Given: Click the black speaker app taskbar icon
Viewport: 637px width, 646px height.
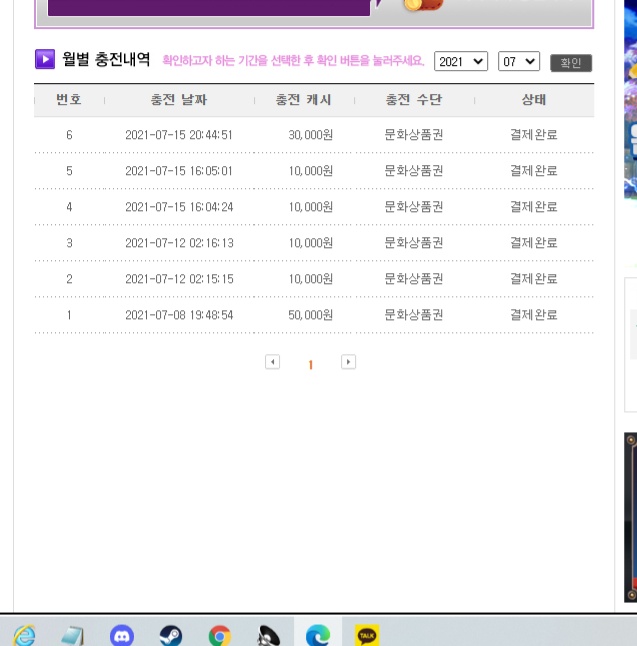Looking at the screenshot, I should [269, 636].
